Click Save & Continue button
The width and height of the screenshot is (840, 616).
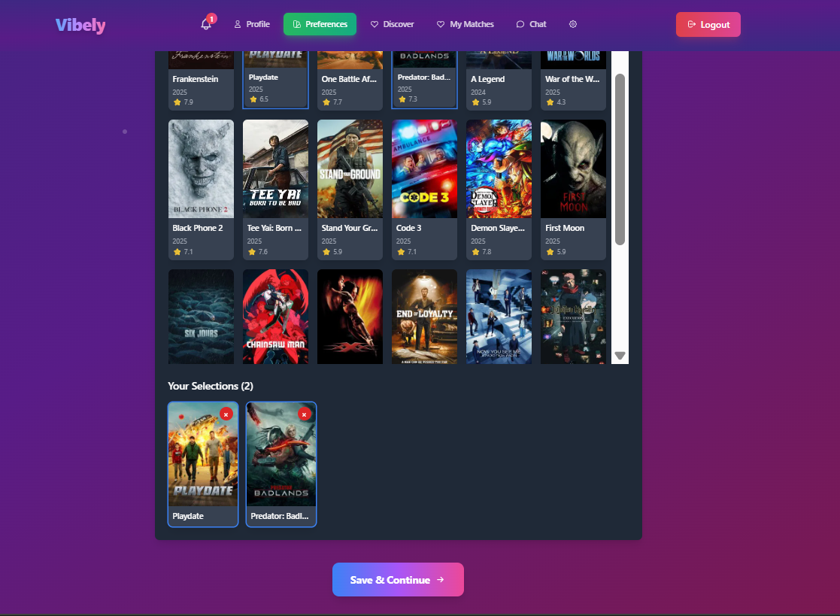[398, 580]
